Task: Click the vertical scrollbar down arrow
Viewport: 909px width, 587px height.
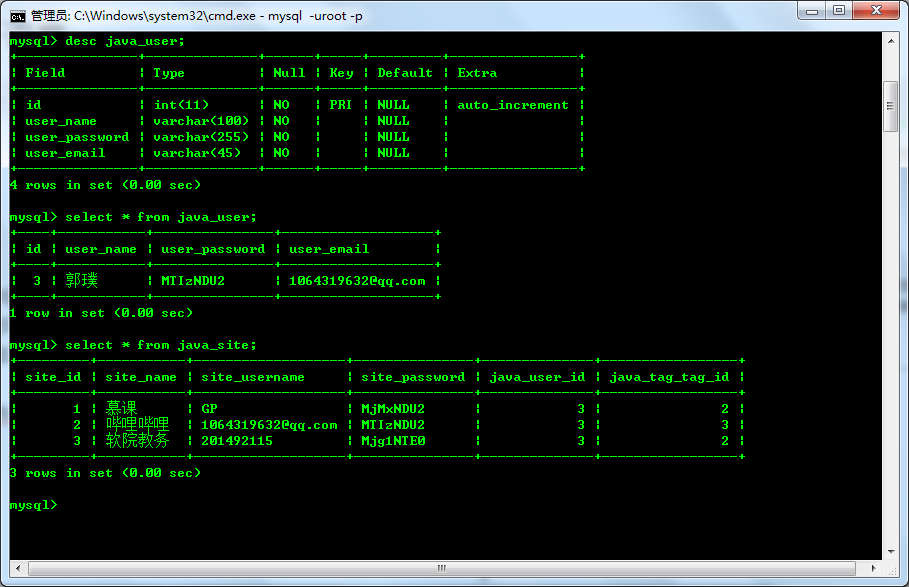Action: (x=890, y=551)
